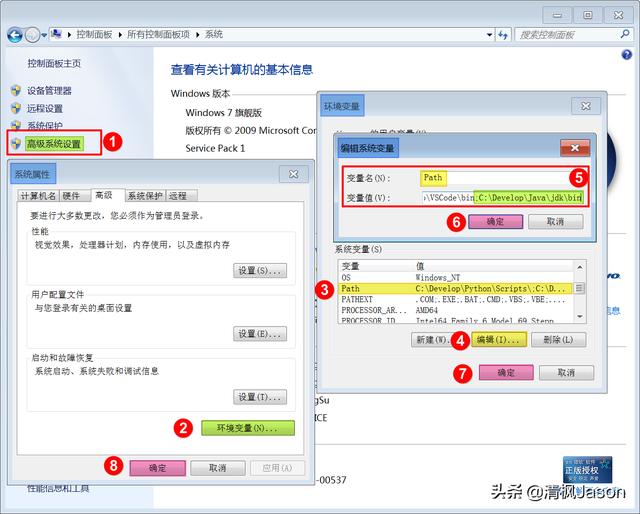Click the shield icon beside 远程设置

click(16, 108)
